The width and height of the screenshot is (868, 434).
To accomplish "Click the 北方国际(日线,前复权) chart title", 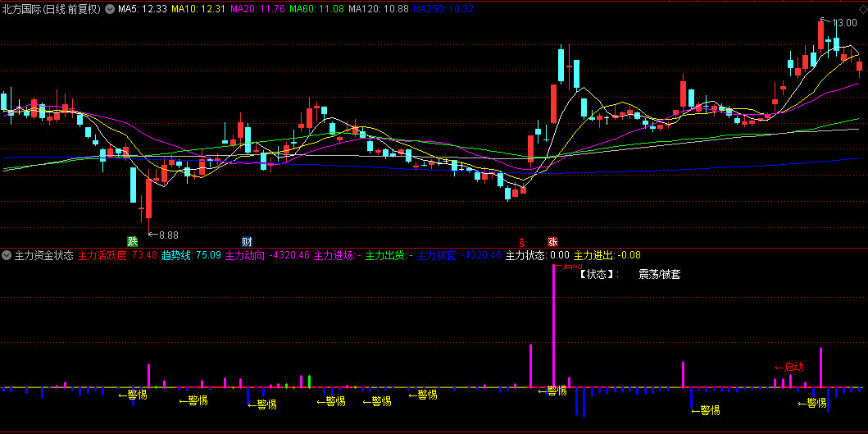I will (52, 9).
